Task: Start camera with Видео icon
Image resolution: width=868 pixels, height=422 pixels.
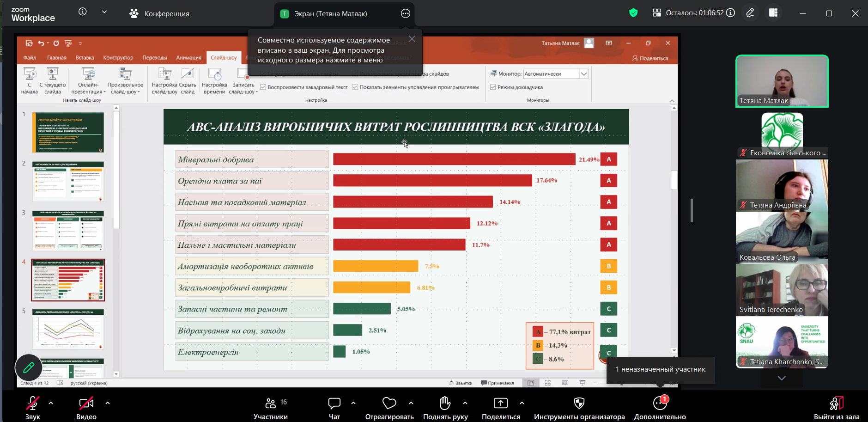Action: (86, 404)
